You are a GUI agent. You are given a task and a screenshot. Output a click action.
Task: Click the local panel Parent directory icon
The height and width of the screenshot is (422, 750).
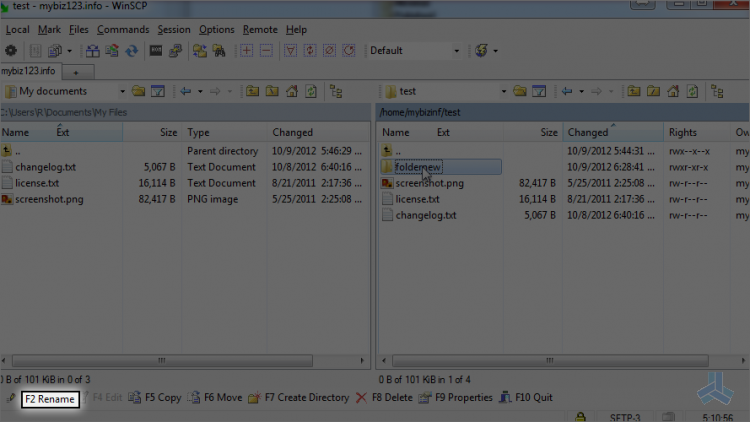coord(253,91)
